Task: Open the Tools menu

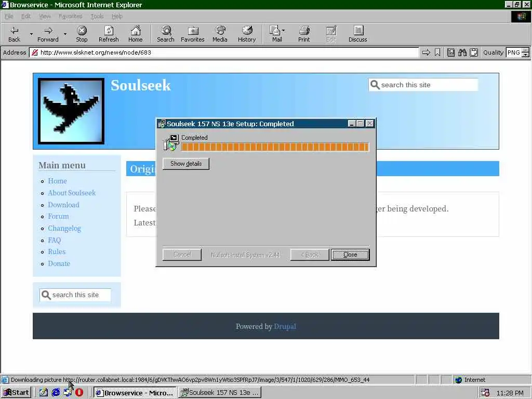Action: [x=97, y=16]
